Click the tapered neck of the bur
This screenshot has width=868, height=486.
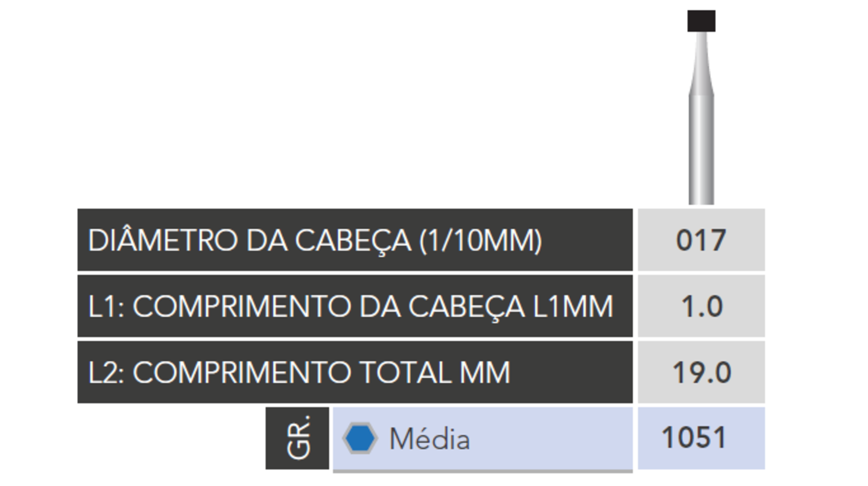click(x=702, y=63)
